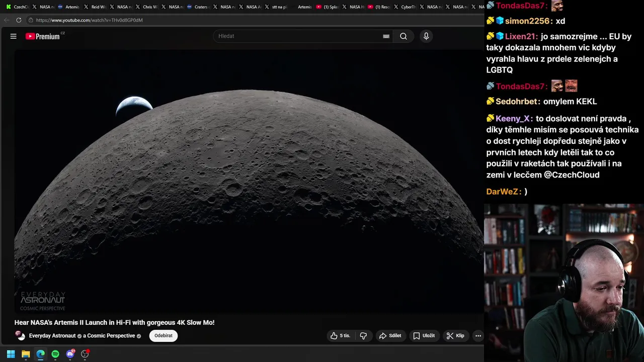The height and width of the screenshot is (362, 644).
Task: Click the streamer webcam feed
Action: 564,283
